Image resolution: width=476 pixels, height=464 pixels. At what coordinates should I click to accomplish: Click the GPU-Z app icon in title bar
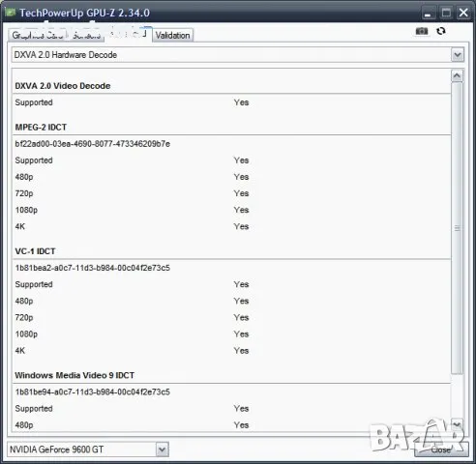11,13
